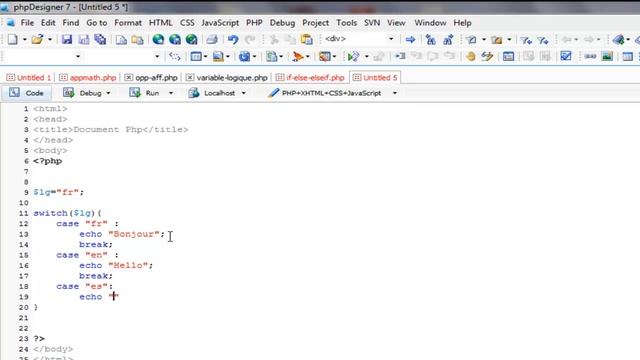Click the New document icon

13,39
